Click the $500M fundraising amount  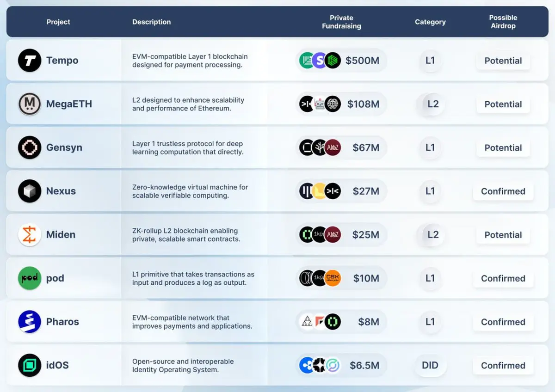pos(362,61)
